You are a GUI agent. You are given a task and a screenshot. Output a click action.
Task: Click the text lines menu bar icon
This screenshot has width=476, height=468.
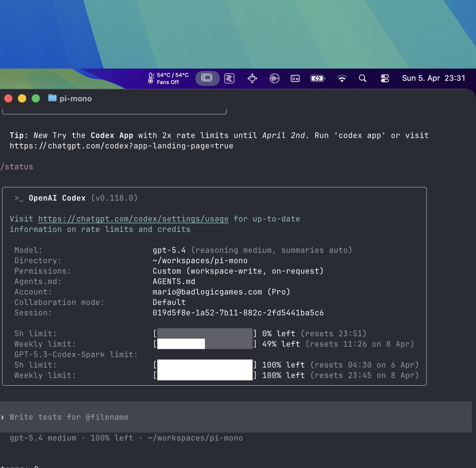point(229,78)
